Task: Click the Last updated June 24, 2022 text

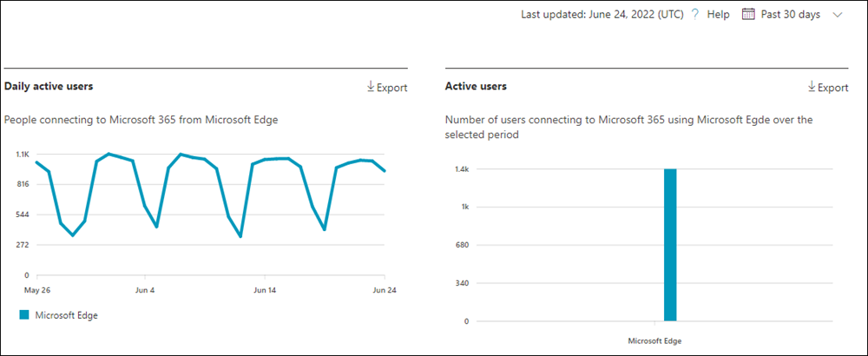Action: click(x=603, y=15)
